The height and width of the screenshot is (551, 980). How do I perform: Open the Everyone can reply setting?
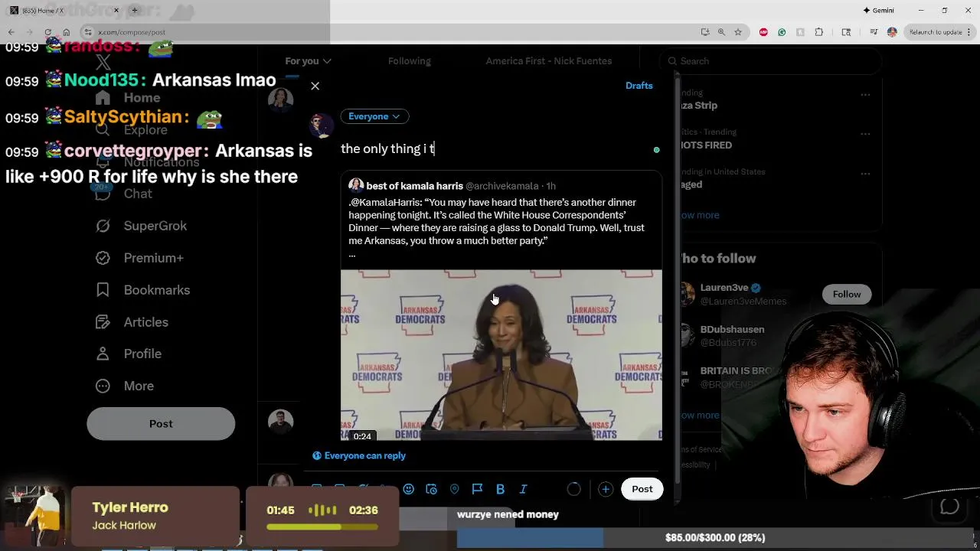[x=359, y=455]
